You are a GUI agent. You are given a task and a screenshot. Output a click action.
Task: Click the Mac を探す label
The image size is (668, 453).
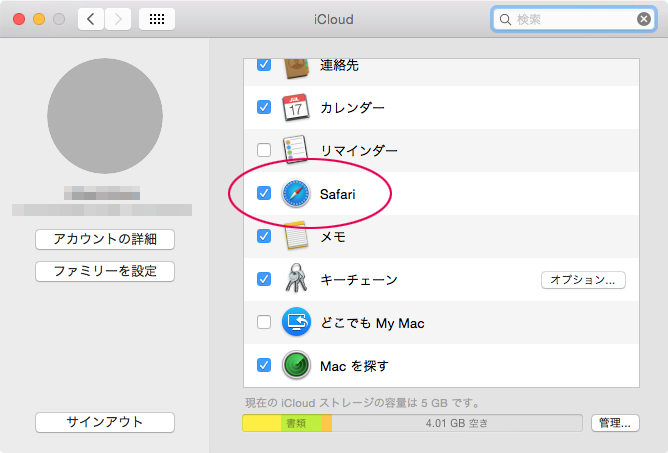tap(354, 366)
